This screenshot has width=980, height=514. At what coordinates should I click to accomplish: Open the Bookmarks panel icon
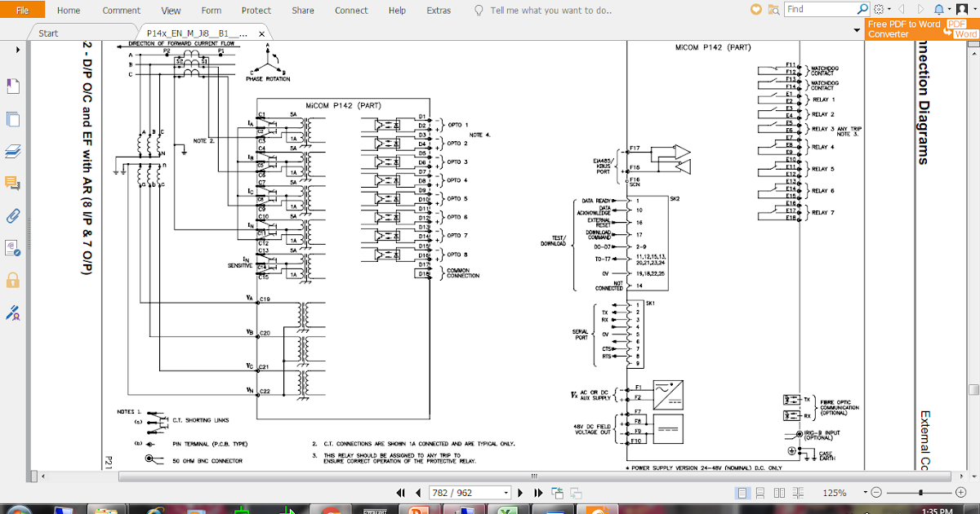pyautogui.click(x=12, y=84)
